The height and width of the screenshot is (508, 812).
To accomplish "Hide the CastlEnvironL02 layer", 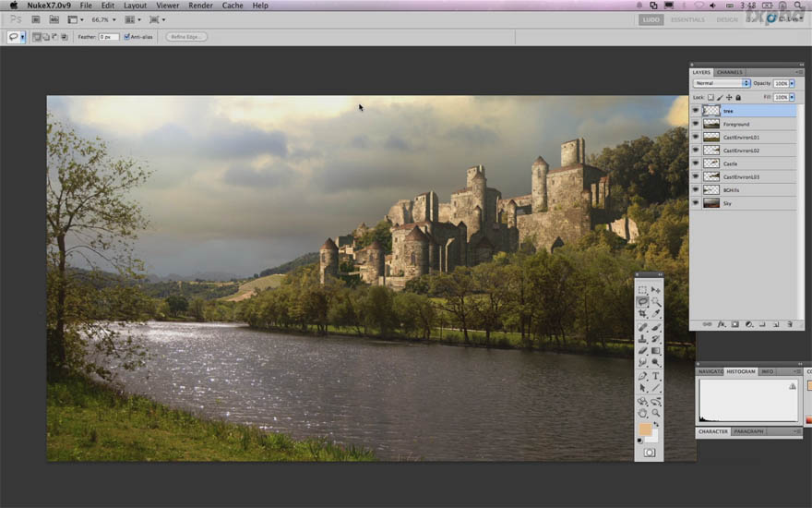I will click(x=696, y=151).
